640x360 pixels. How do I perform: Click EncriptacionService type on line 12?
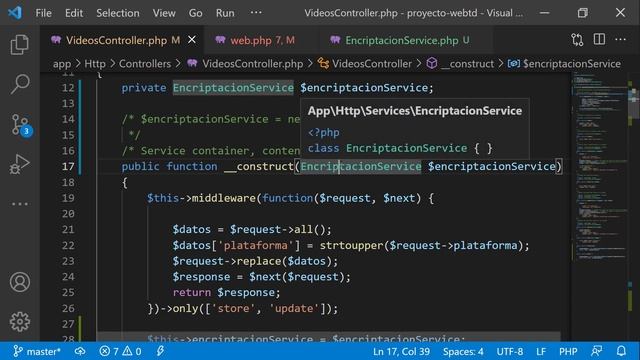pyautogui.click(x=233, y=88)
